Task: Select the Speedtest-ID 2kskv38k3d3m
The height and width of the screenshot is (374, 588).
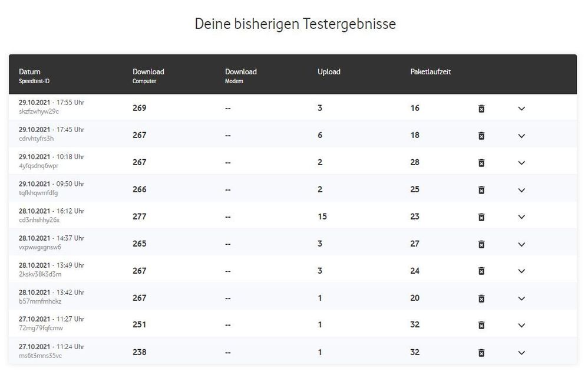Action: click(x=40, y=274)
